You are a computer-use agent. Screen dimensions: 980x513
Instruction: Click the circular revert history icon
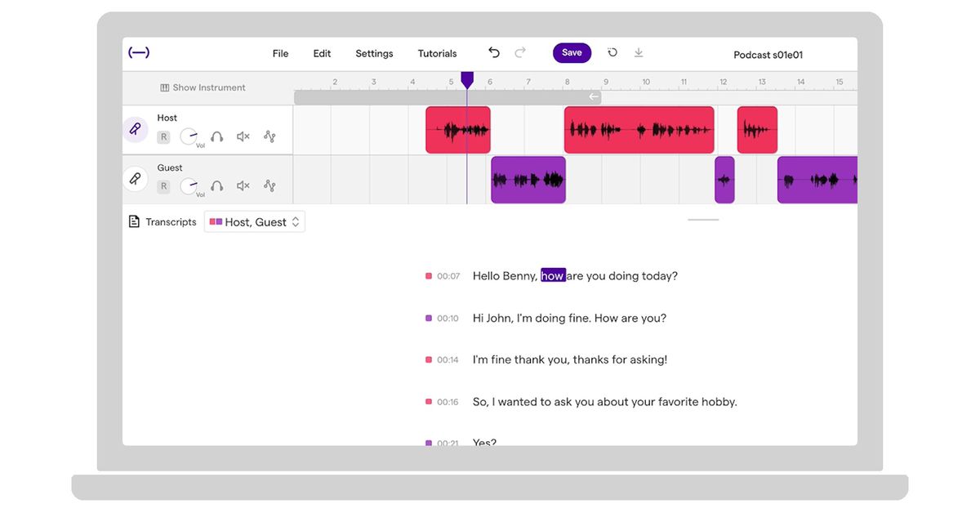[612, 53]
